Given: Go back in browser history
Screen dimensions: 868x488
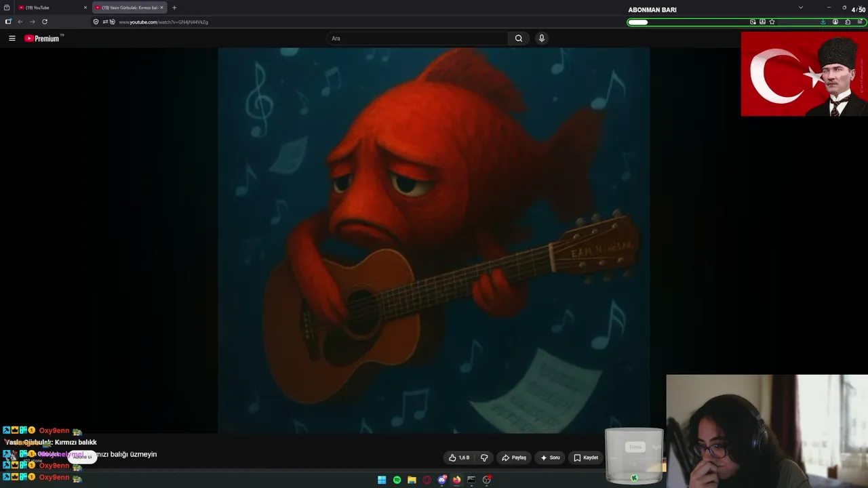Looking at the screenshot, I should click(20, 22).
